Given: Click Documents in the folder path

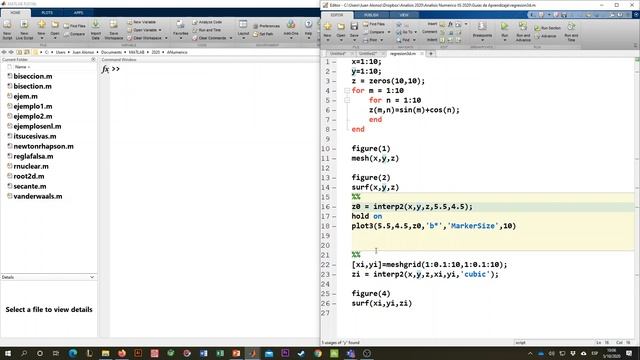Looking at the screenshot, I should click(x=111, y=52).
